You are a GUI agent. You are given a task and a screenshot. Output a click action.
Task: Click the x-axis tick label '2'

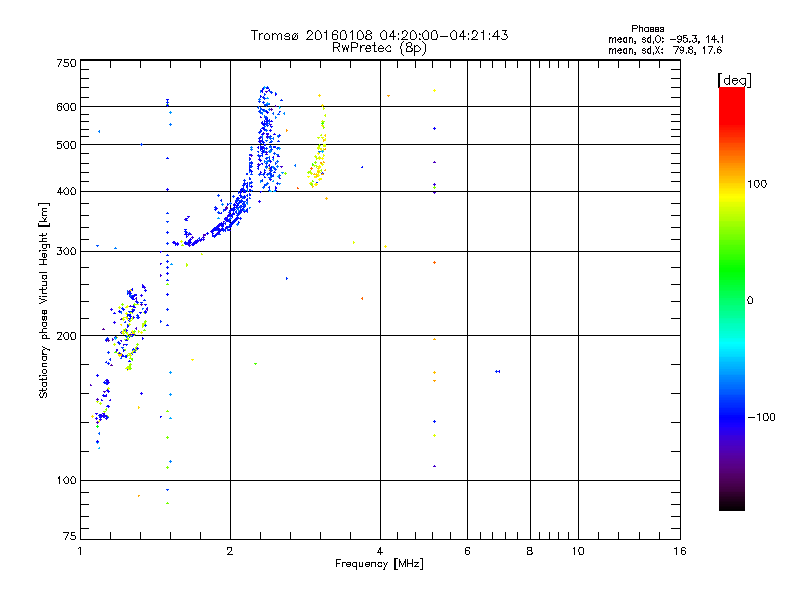click(x=230, y=551)
